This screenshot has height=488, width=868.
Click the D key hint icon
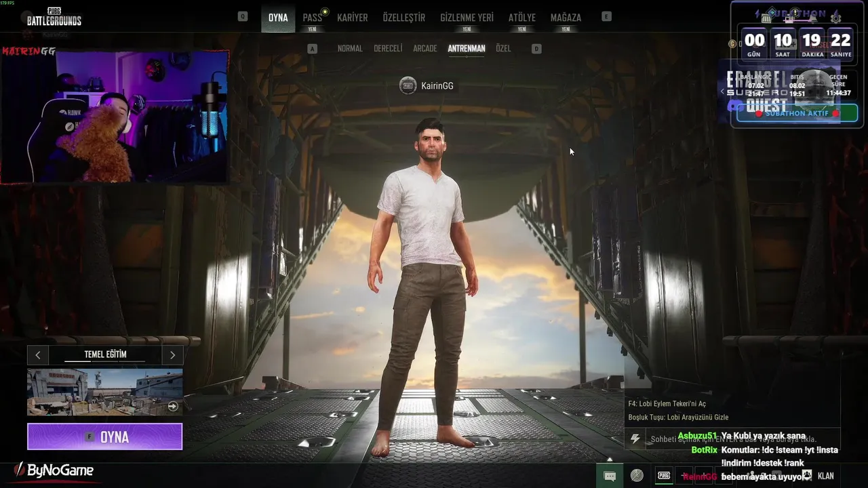pyautogui.click(x=536, y=49)
